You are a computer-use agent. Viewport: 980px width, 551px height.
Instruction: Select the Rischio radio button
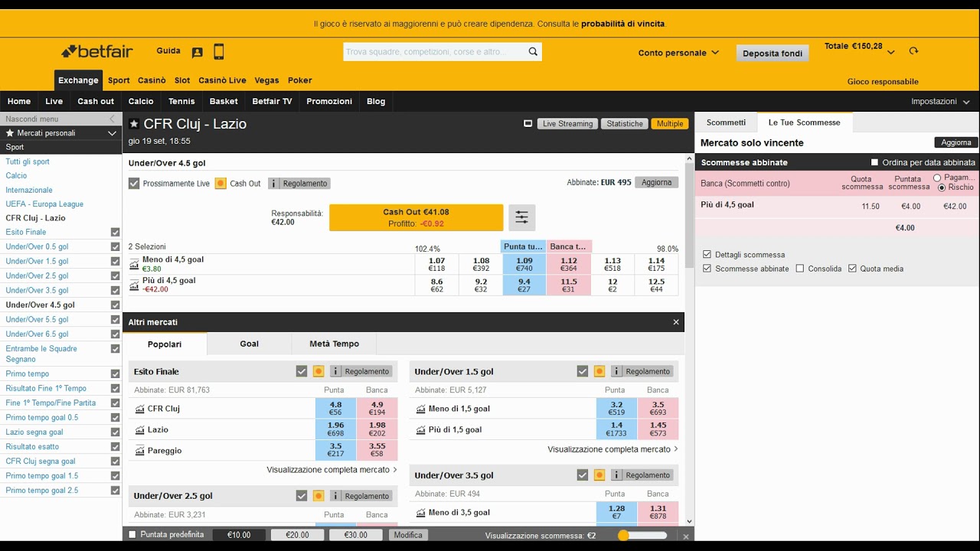point(942,187)
